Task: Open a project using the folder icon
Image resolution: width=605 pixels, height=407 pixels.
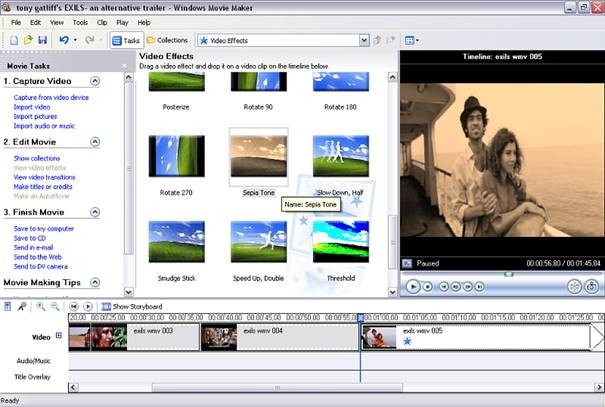Action: tap(28, 40)
